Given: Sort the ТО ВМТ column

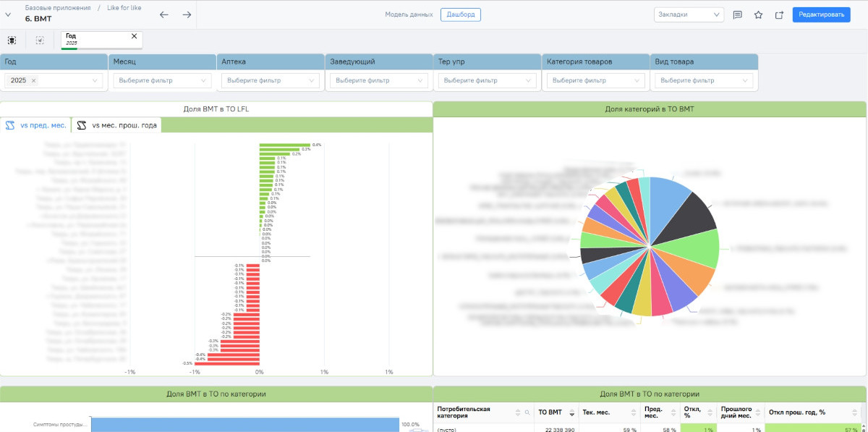Looking at the screenshot, I should tap(571, 412).
